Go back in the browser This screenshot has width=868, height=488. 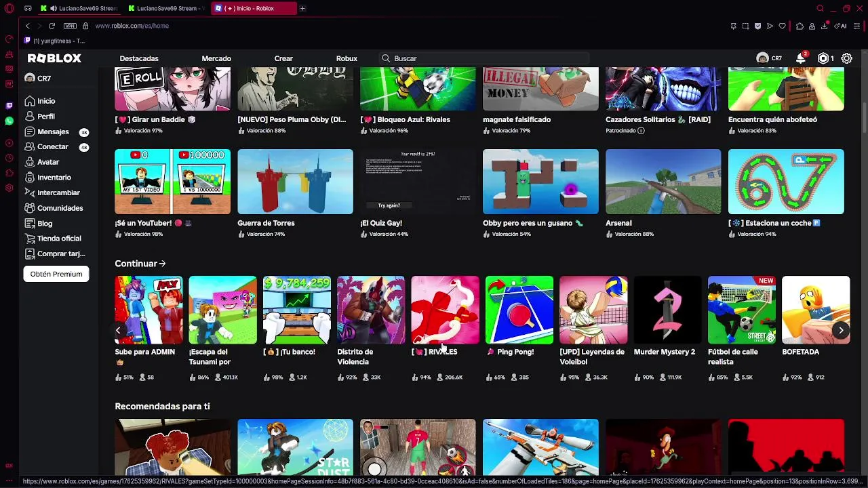coord(28,26)
